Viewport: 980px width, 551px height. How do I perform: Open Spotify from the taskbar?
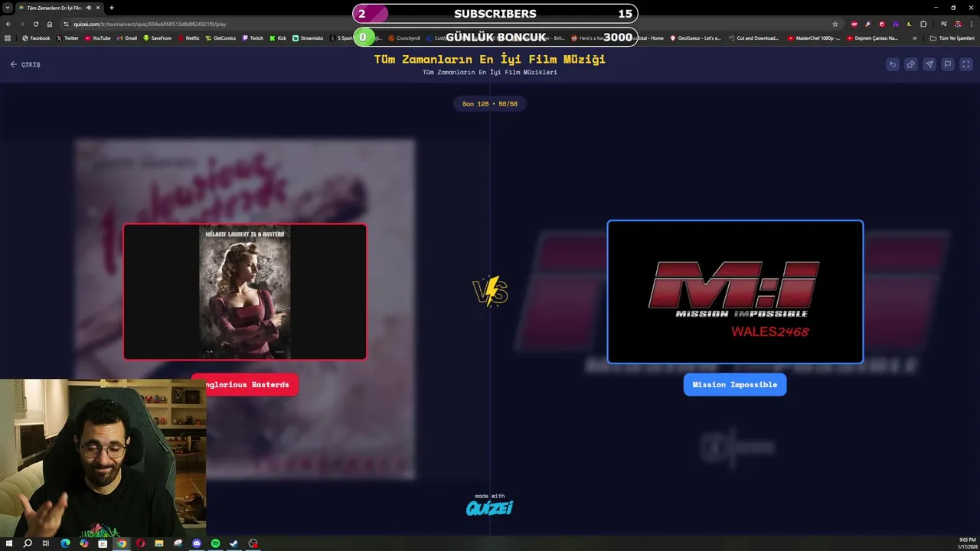click(215, 543)
